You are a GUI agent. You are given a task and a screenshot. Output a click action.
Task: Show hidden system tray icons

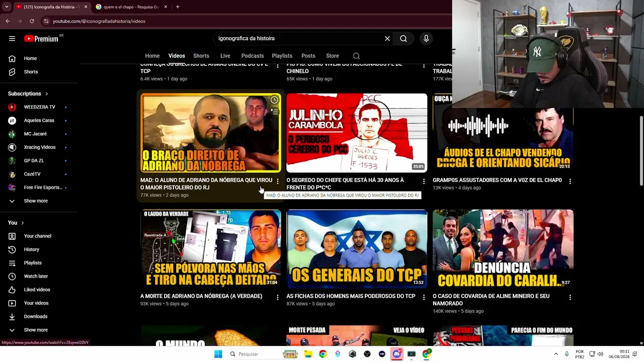coord(556,354)
